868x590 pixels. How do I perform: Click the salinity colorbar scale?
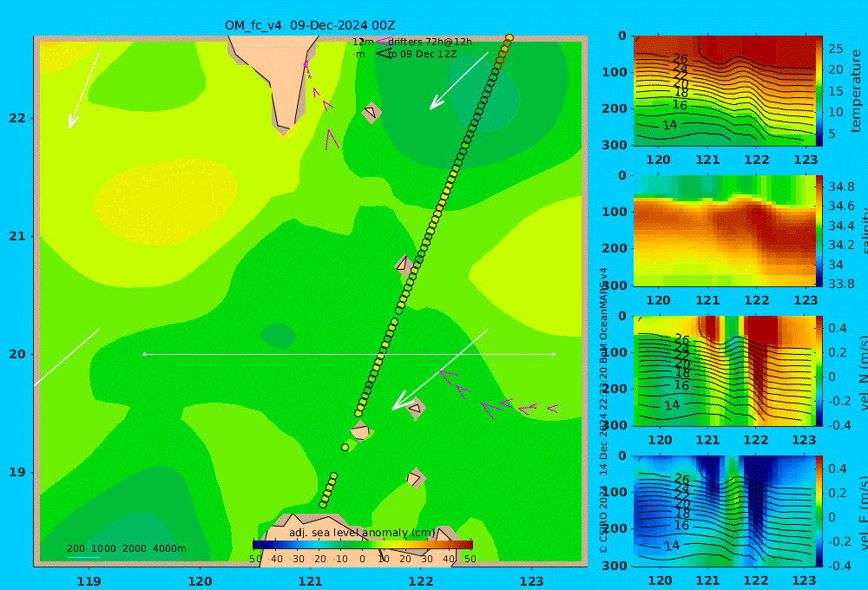pyautogui.click(x=819, y=231)
